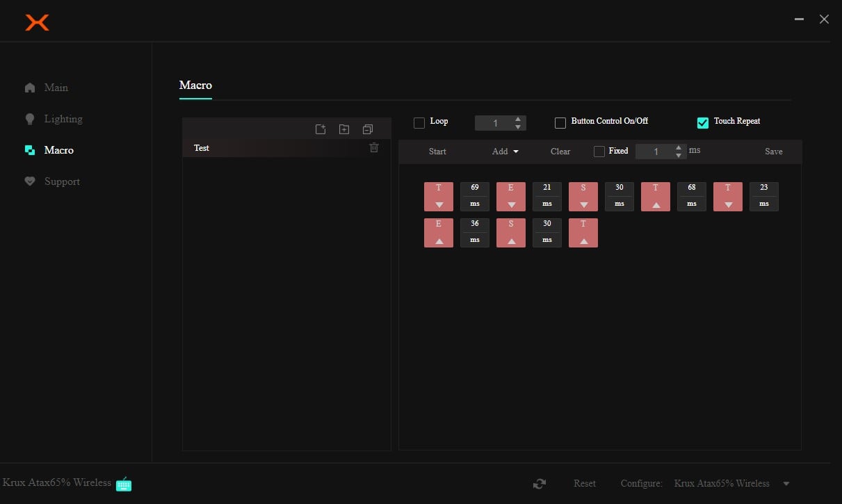Enable the Loop checkbox
Viewport: 842px width, 504px height.
[419, 123]
